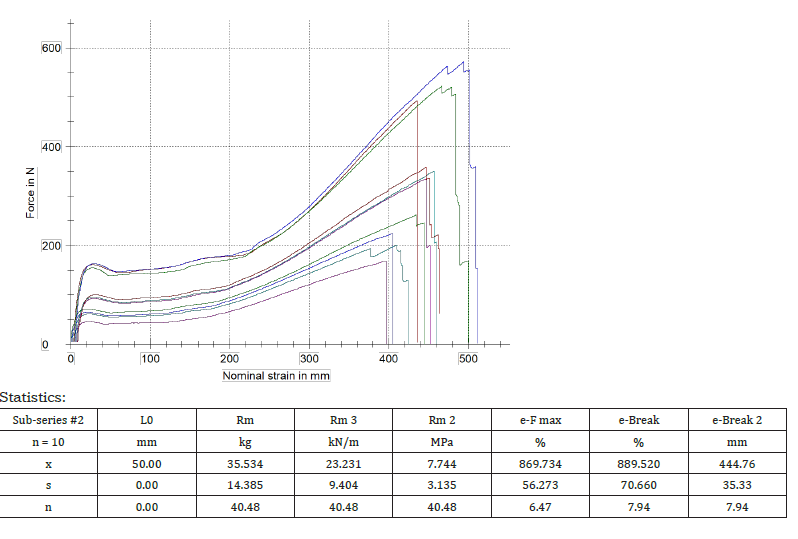
Task: Select the 869.734 value cell
Action: [x=540, y=464]
